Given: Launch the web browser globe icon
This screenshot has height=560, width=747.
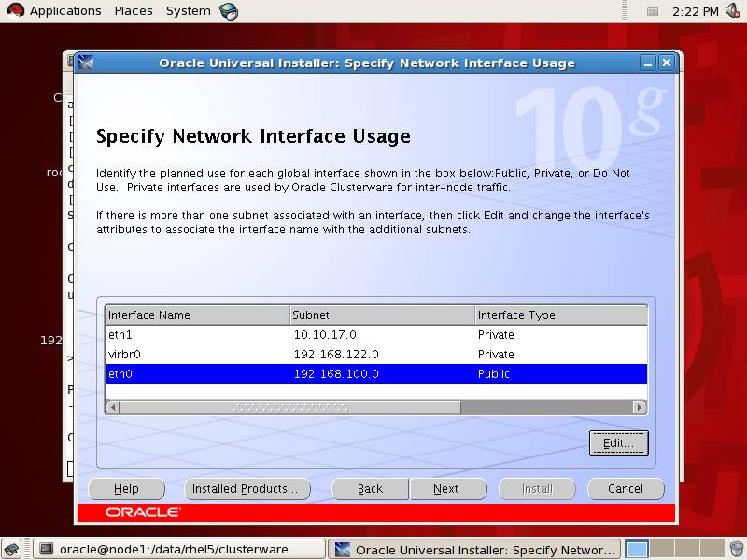Looking at the screenshot, I should click(229, 11).
